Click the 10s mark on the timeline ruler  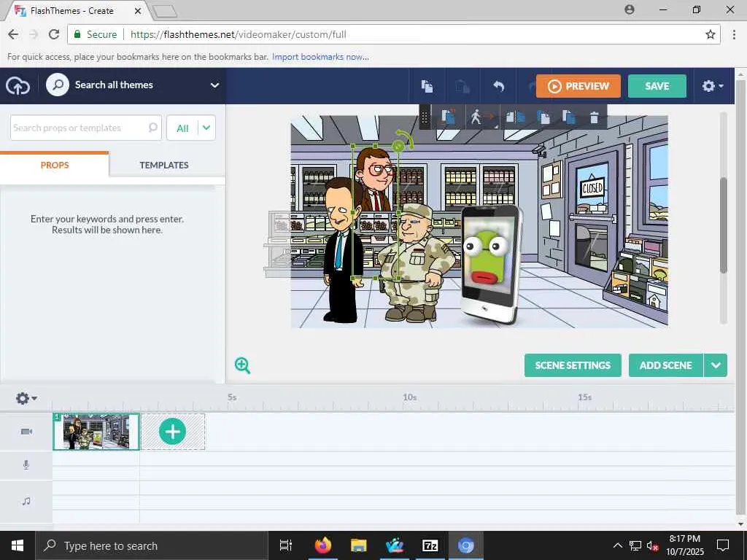pyautogui.click(x=410, y=397)
